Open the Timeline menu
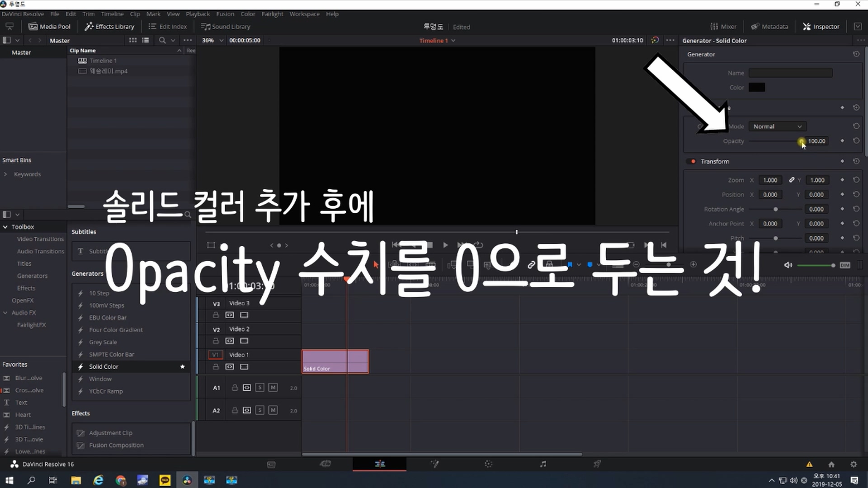This screenshot has height=488, width=868. coord(112,14)
